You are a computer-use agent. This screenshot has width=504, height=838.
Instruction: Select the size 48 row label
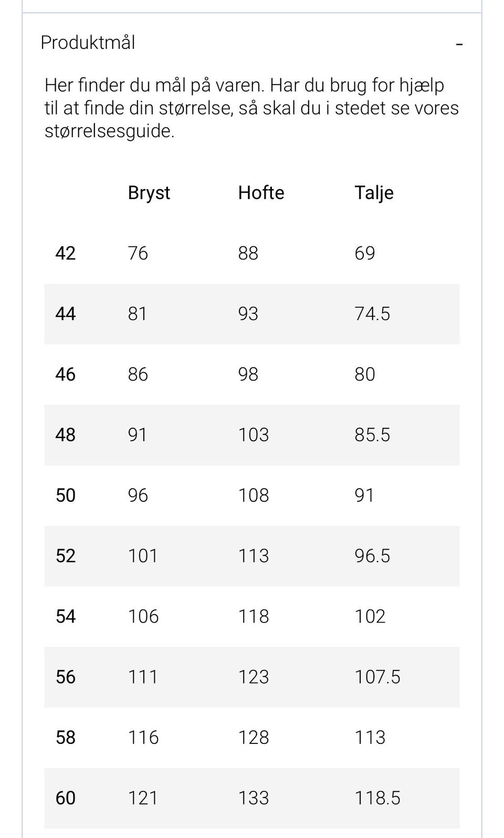click(66, 434)
